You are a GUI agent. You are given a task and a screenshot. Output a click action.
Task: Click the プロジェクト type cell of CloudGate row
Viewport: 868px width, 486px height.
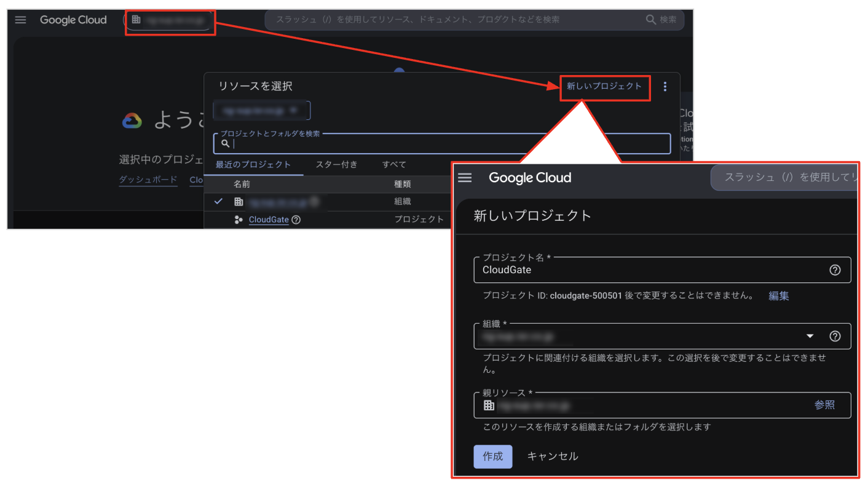click(x=419, y=220)
